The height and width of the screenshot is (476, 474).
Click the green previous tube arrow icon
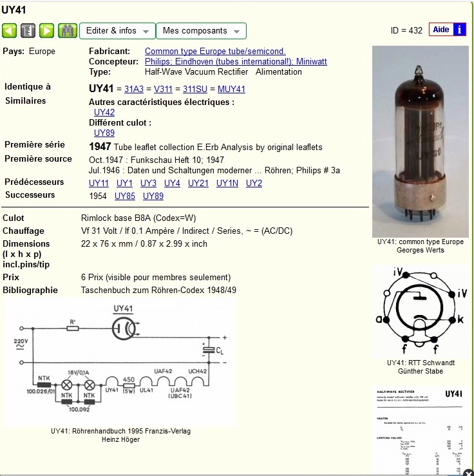pyautogui.click(x=9, y=30)
